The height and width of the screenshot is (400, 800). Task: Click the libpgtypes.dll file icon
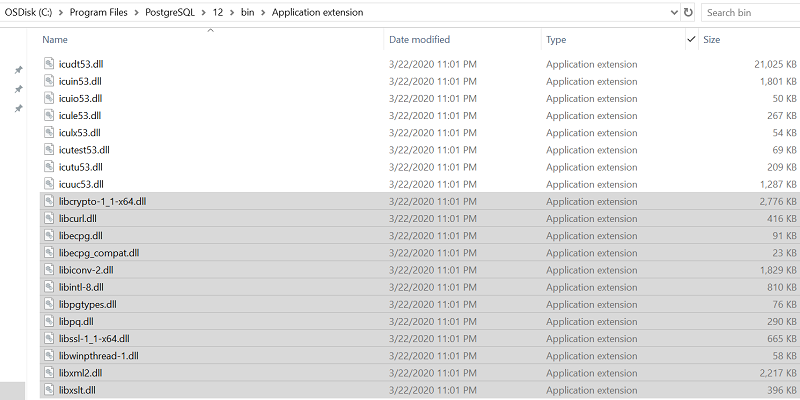coord(48,304)
